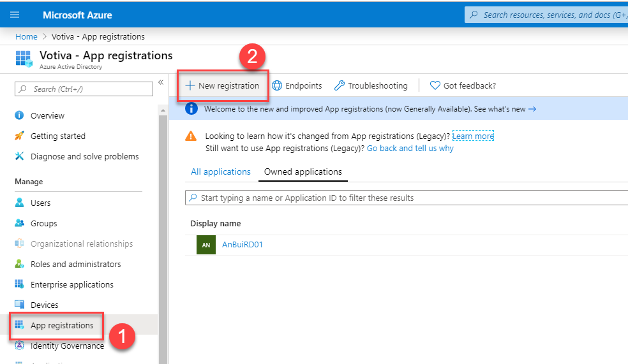Click the Endpoints globe icon

pyautogui.click(x=277, y=85)
